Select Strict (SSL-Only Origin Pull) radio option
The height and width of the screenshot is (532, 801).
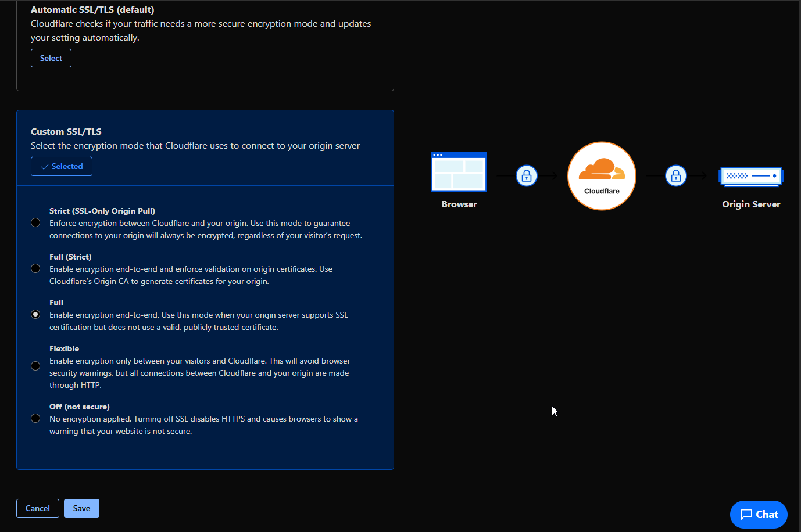[x=35, y=222]
